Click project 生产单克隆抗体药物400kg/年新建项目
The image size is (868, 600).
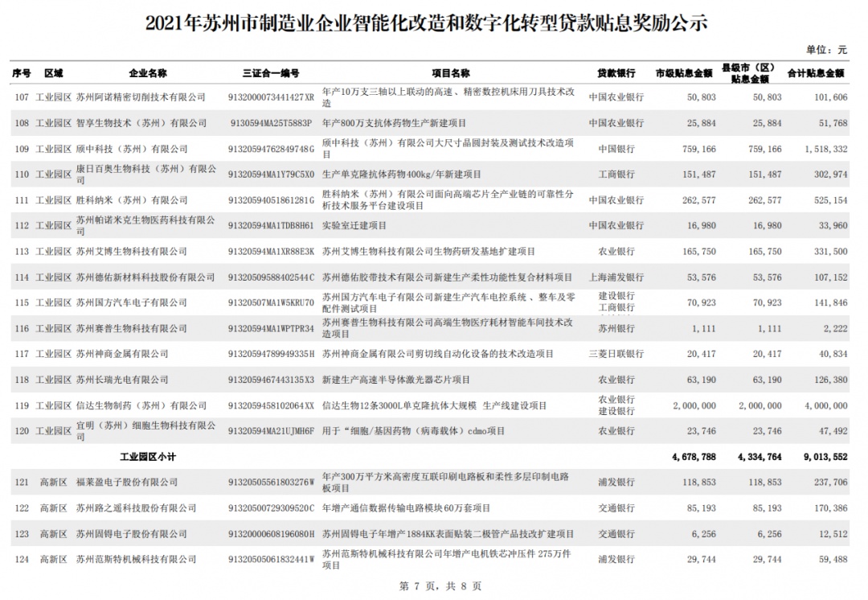click(x=402, y=175)
